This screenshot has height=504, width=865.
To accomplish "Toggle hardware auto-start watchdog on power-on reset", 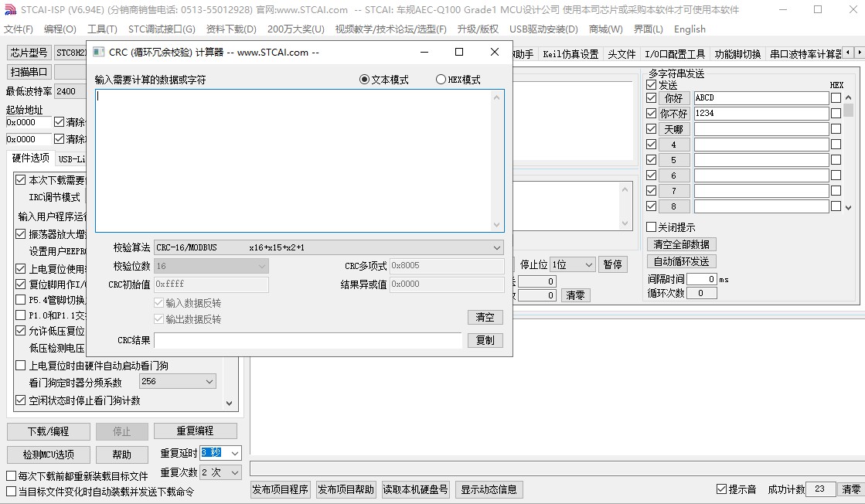I will click(20, 366).
